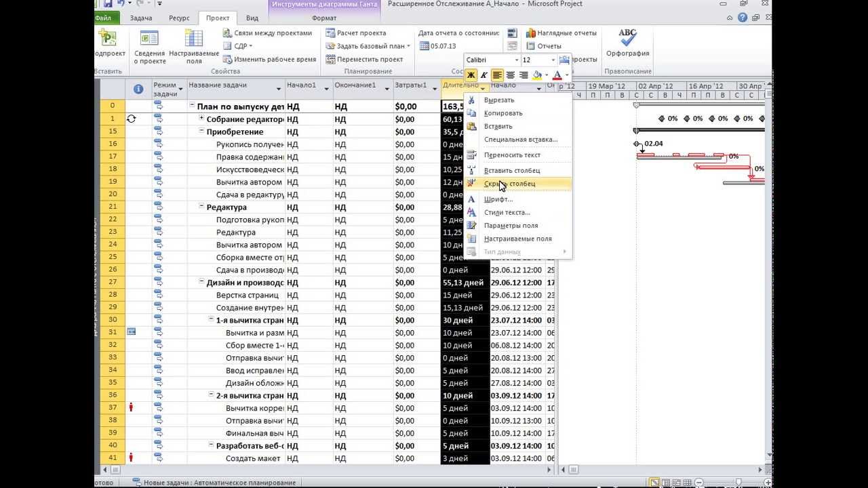
Task: Open Окончание1 column filter arrow
Action: click(387, 89)
